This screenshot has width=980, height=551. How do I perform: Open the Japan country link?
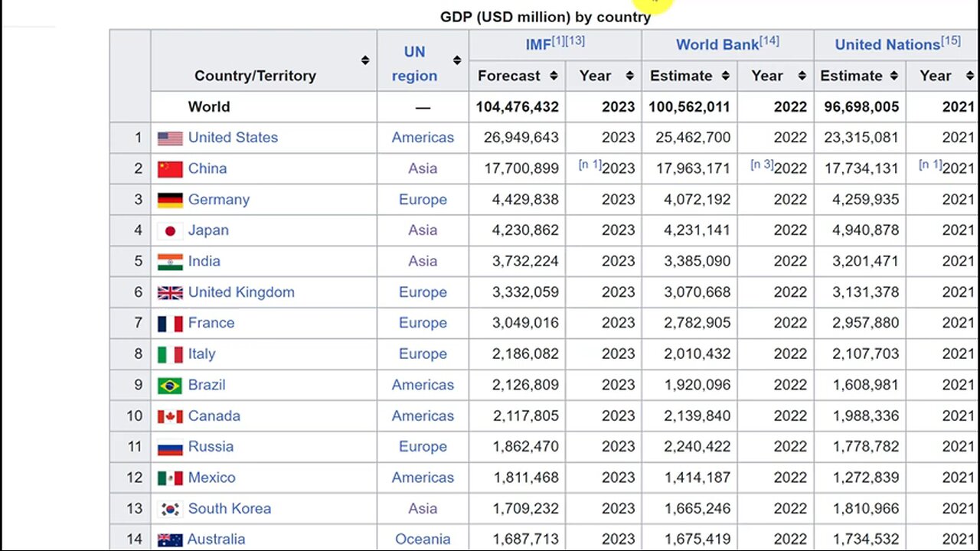click(x=208, y=230)
